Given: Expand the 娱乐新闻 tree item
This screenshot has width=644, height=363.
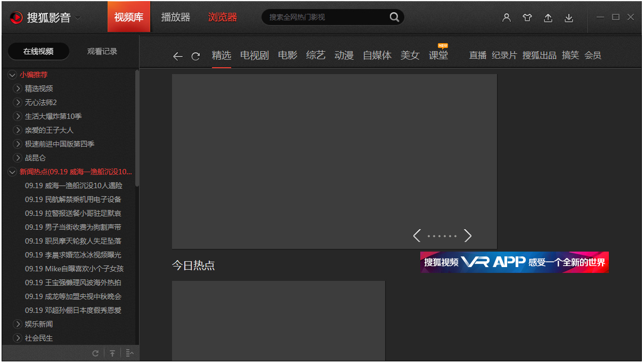Looking at the screenshot, I should pyautogui.click(x=18, y=324).
